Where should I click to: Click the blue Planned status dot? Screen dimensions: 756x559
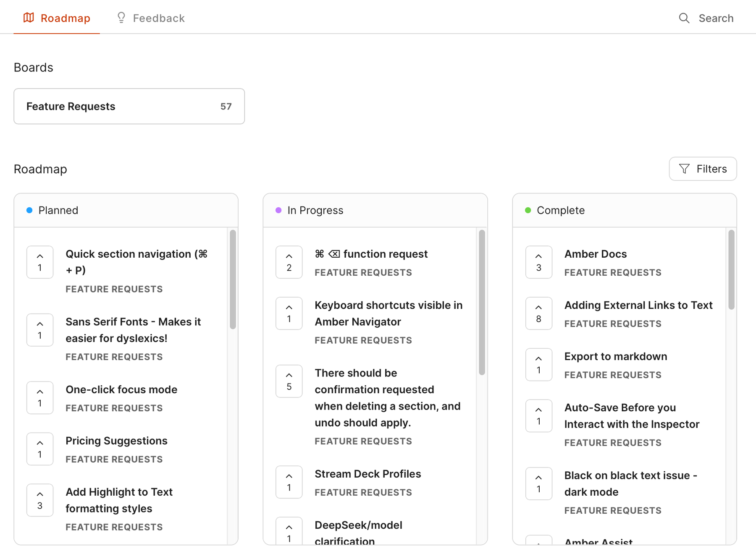(x=29, y=210)
